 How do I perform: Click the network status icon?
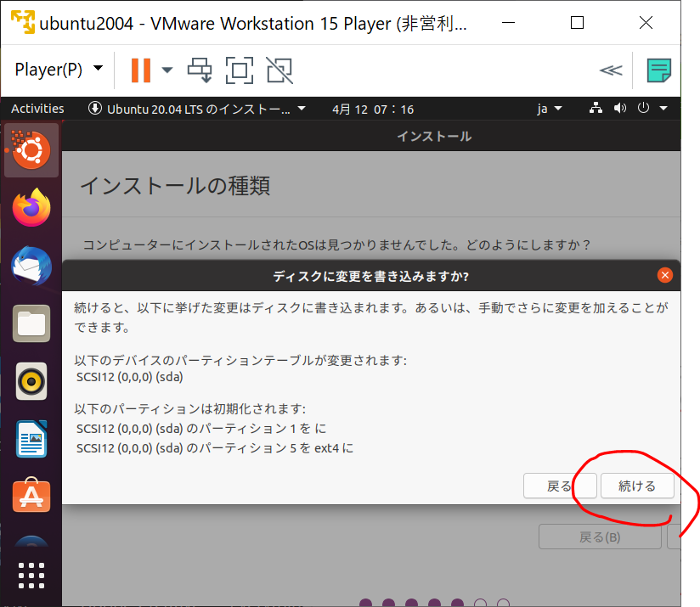[x=596, y=108]
